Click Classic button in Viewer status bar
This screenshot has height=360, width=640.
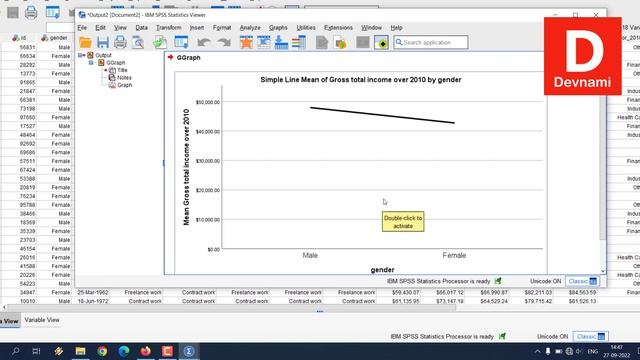(582, 281)
